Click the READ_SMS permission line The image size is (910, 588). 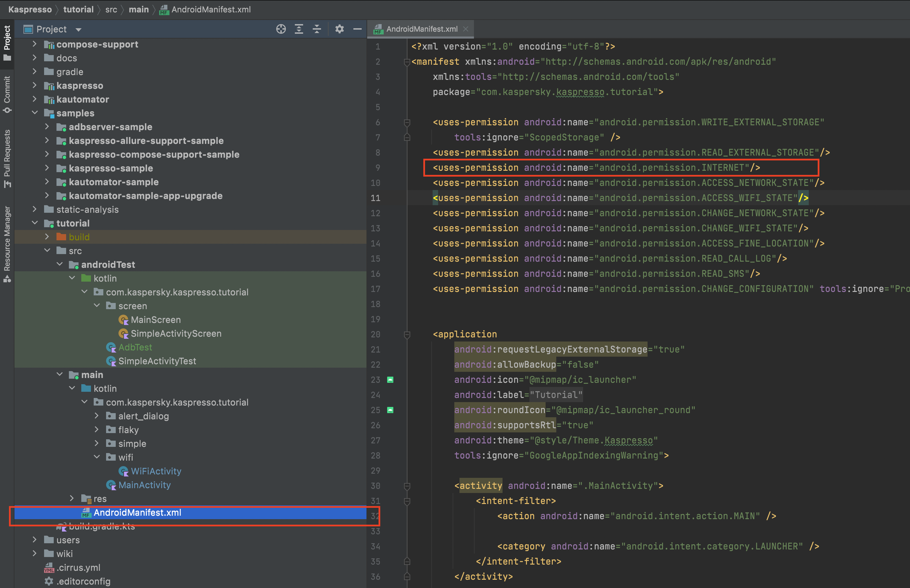tap(596, 273)
